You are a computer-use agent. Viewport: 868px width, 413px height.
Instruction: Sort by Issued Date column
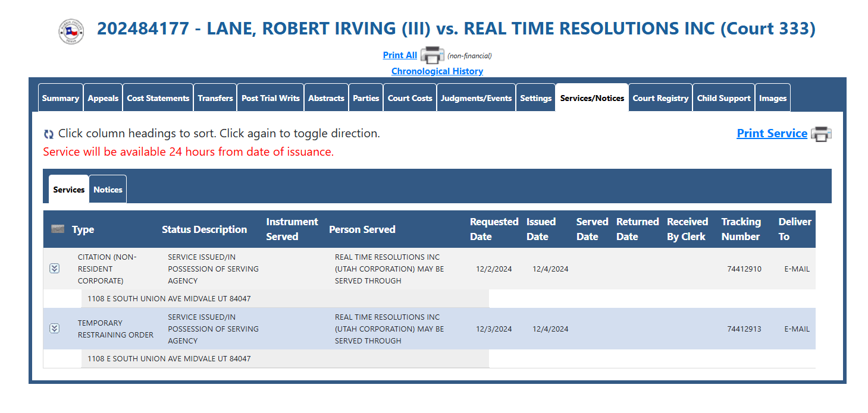coord(541,229)
